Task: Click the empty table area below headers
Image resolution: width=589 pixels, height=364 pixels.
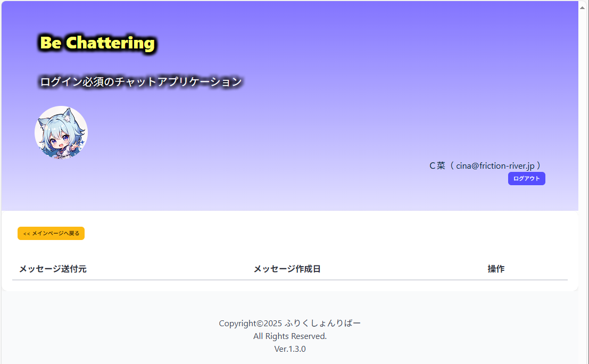Action: click(289, 285)
